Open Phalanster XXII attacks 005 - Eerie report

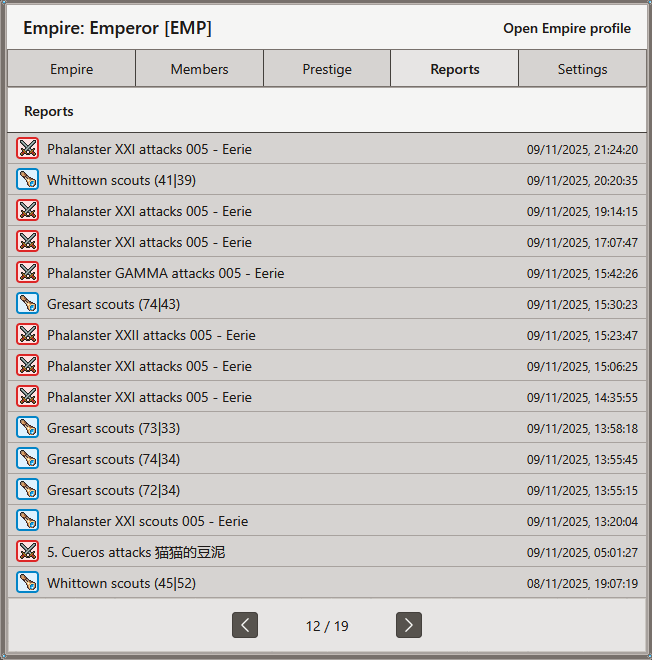pos(327,335)
